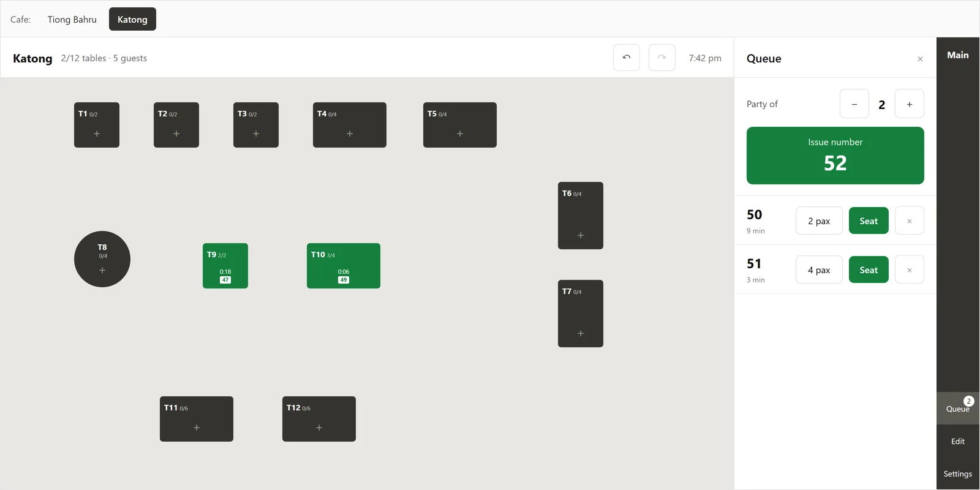Click the Katong floor plan title
Screen dimensions: 980x490
[32, 58]
